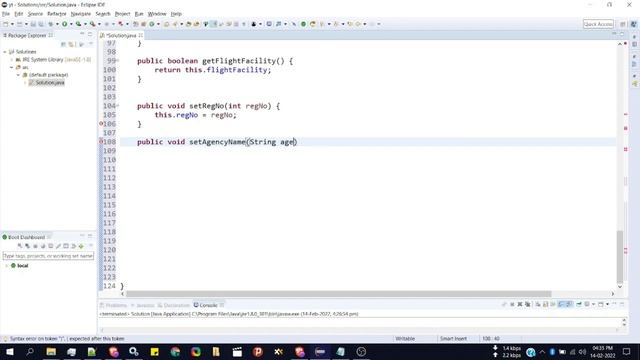The height and width of the screenshot is (360, 640).
Task: Click the Boot Dashboard filter text field
Action: click(48, 256)
